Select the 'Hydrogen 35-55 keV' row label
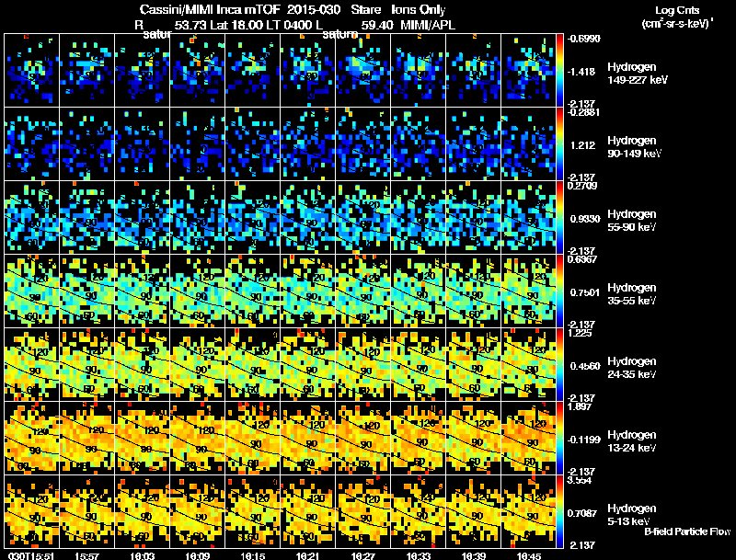 coord(632,294)
